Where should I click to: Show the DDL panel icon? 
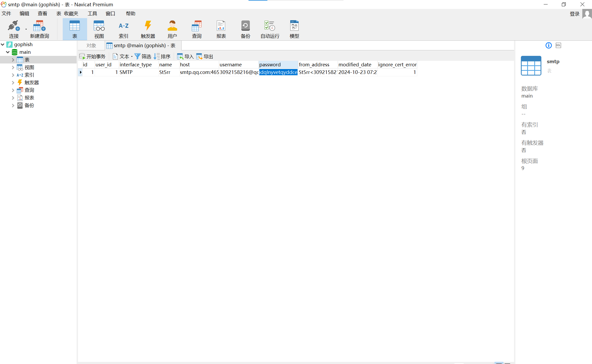coord(558,45)
